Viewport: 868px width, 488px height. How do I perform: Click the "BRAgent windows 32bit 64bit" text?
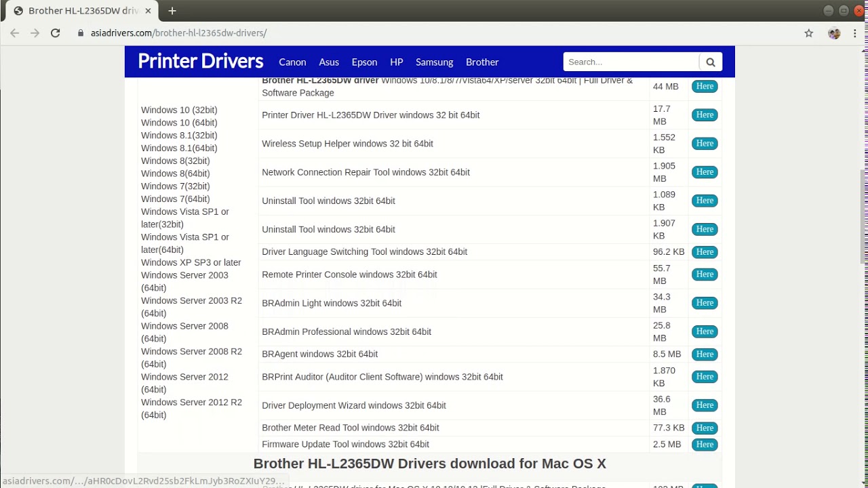[x=320, y=354]
